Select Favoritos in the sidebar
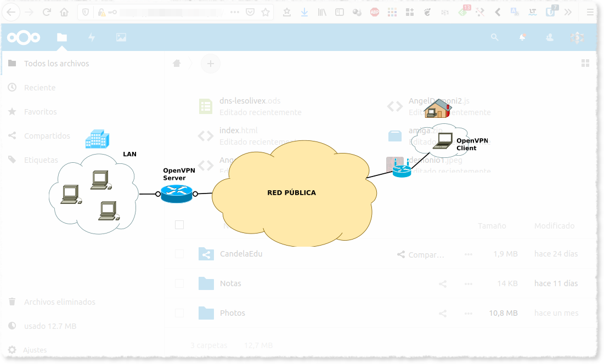The height and width of the screenshot is (364, 604). pyautogui.click(x=41, y=112)
